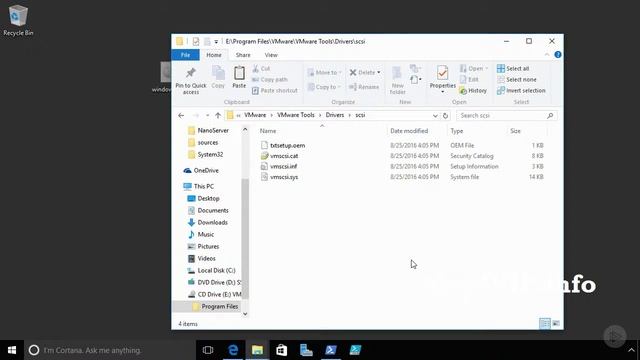The width and height of the screenshot is (640, 360).
Task: Click the Search scsi field
Action: click(x=507, y=116)
